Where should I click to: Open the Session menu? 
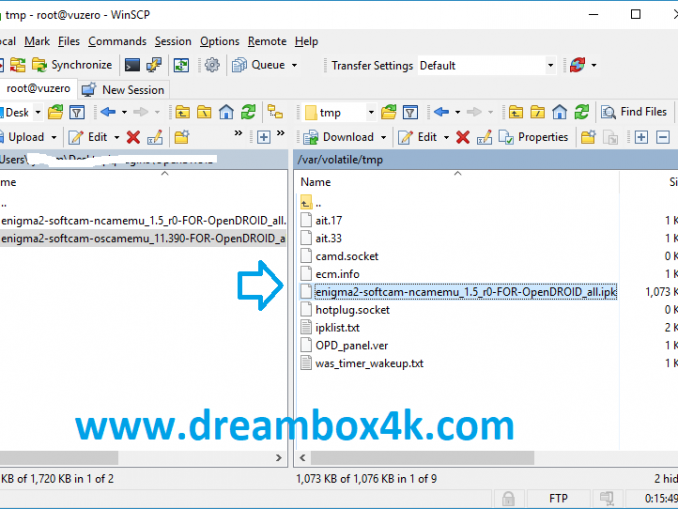pos(173,42)
